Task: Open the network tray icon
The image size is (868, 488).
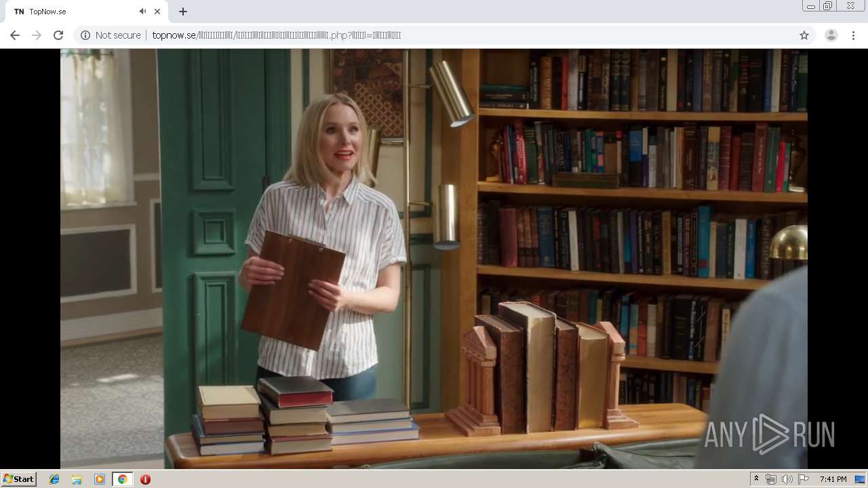Action: coord(771,479)
